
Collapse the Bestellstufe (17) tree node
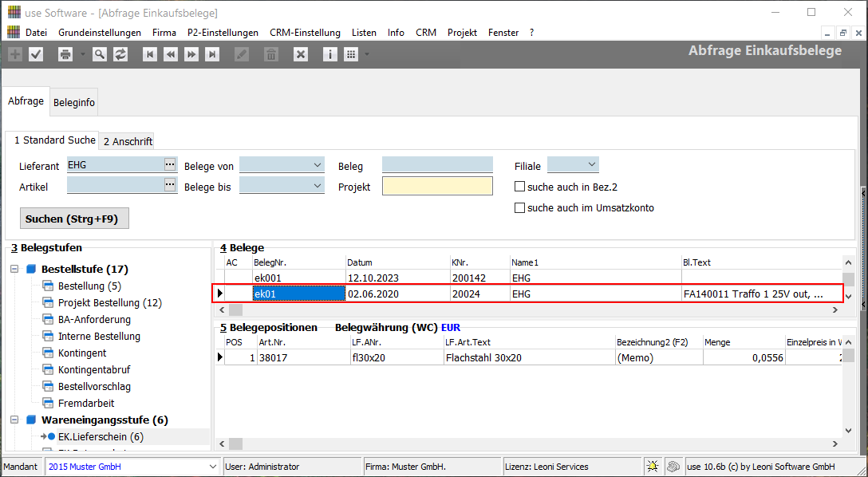point(14,269)
